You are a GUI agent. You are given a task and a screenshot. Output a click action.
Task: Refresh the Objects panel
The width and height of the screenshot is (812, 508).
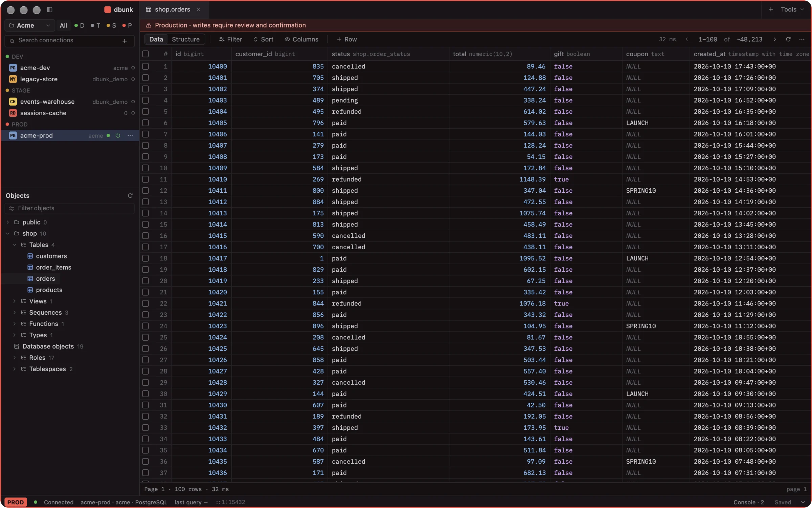click(x=130, y=195)
